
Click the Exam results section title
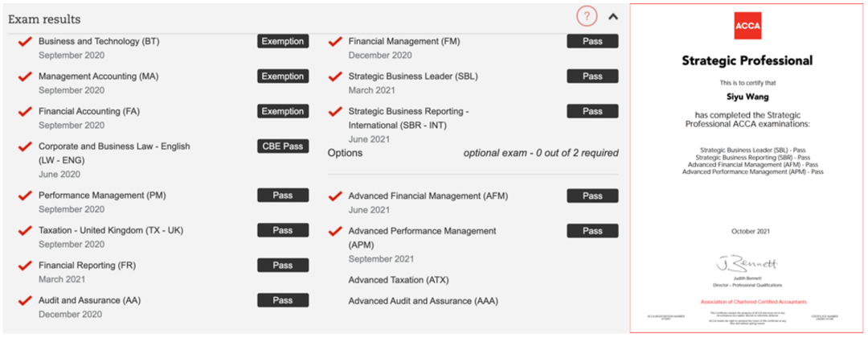[44, 19]
